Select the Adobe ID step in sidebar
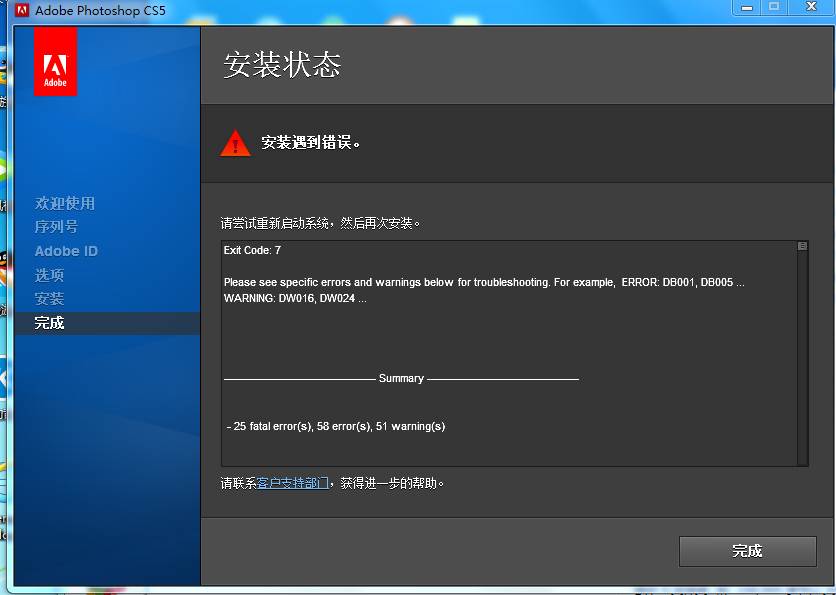Viewport: 836px width, 595px height. pyautogui.click(x=66, y=251)
